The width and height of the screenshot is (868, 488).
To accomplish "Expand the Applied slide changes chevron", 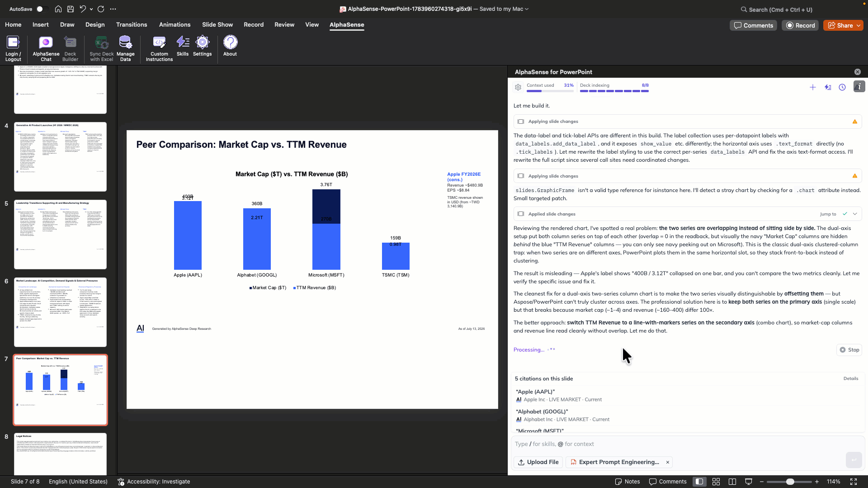I will (x=855, y=214).
